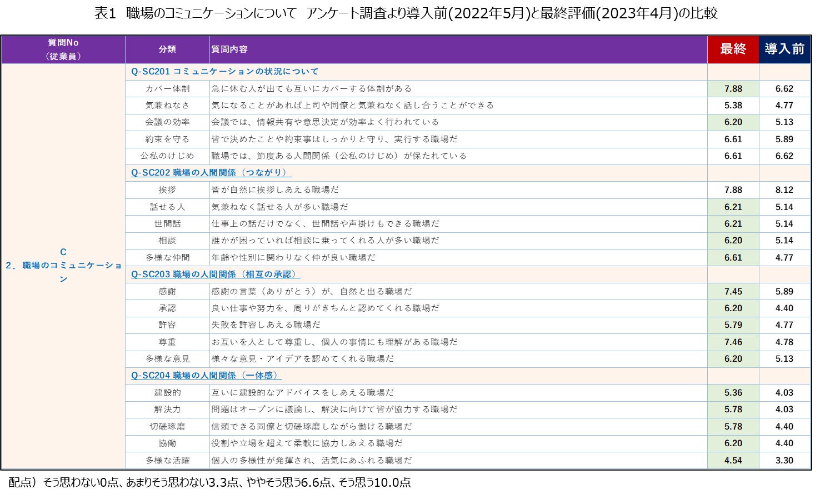Select the 会議の効率 category cell
Image resolution: width=820 pixels, height=504 pixels.
pyautogui.click(x=167, y=122)
